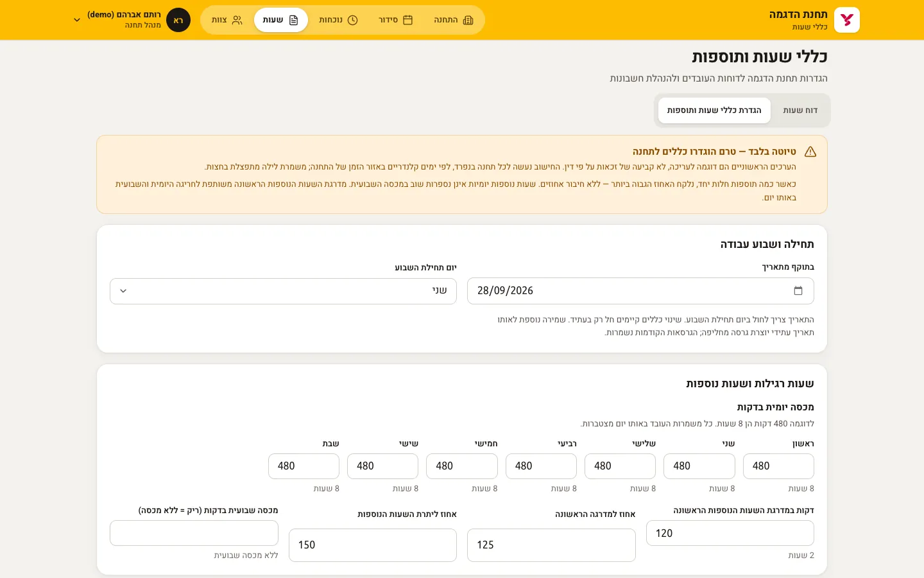
Task: Click the warning triangle icon in the banner
Action: point(810,152)
